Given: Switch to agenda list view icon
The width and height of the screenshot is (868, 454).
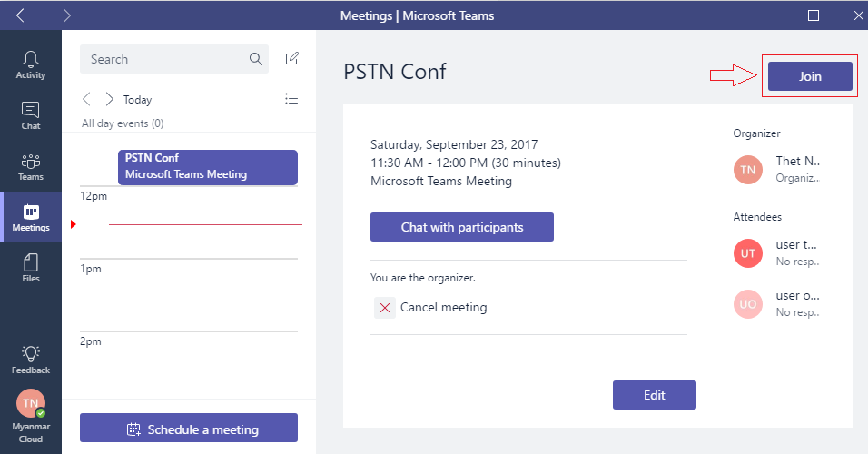Looking at the screenshot, I should coord(291,99).
